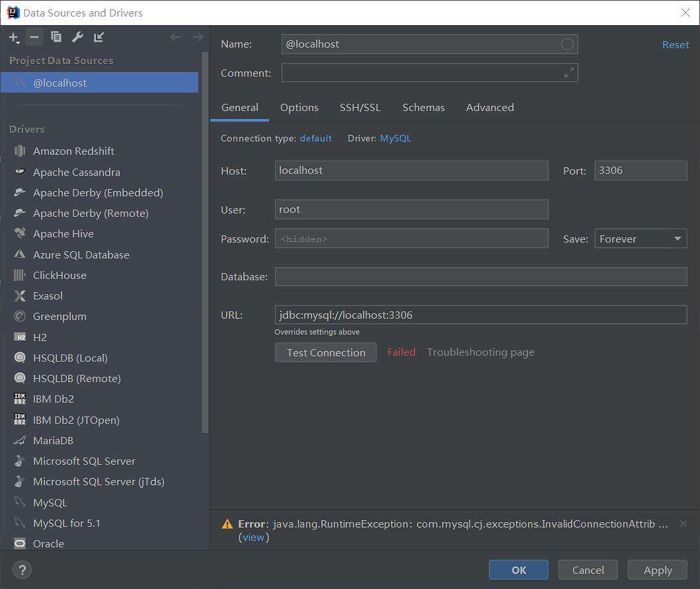Screen dimensions: 700x589
Task: Click the Add data source plus icon
Action: coord(14,38)
